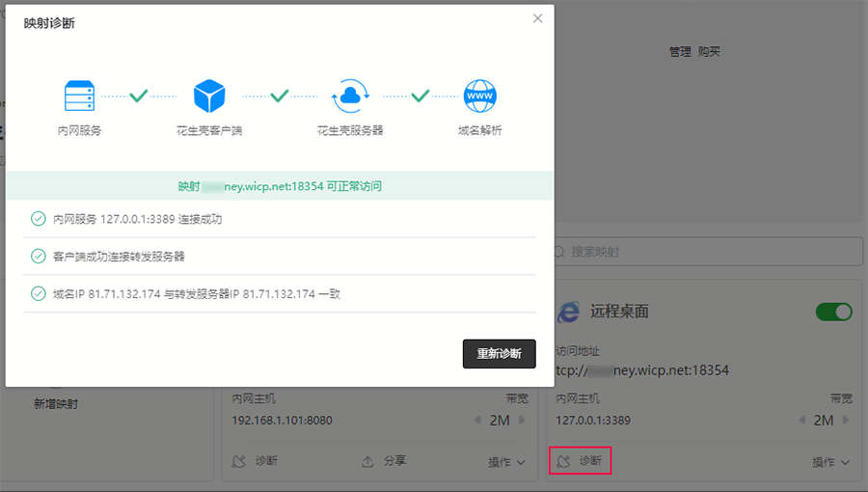Viewport: 868px width, 492px height.
Task: Click the 管理 link
Action: pos(680,51)
